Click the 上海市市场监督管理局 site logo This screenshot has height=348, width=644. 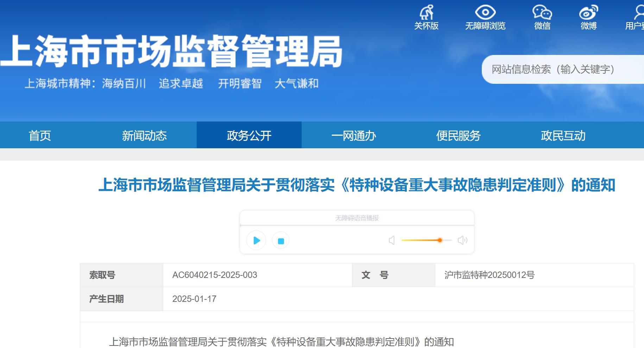point(171,51)
